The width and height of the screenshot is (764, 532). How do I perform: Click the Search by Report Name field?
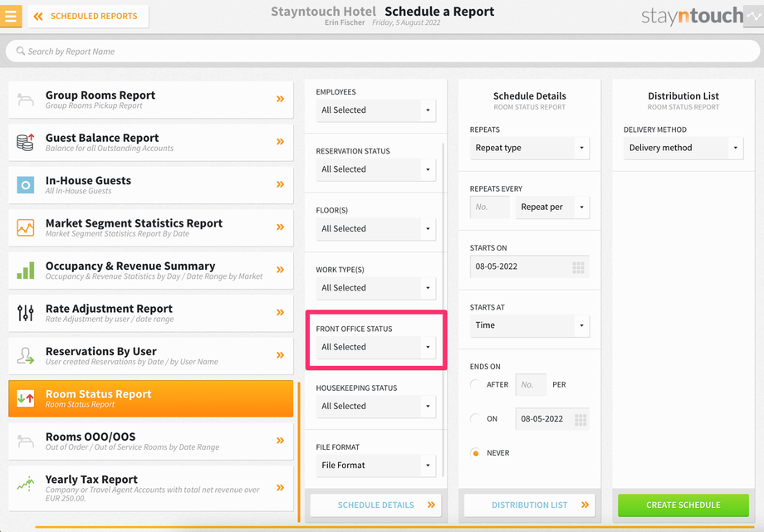[383, 51]
